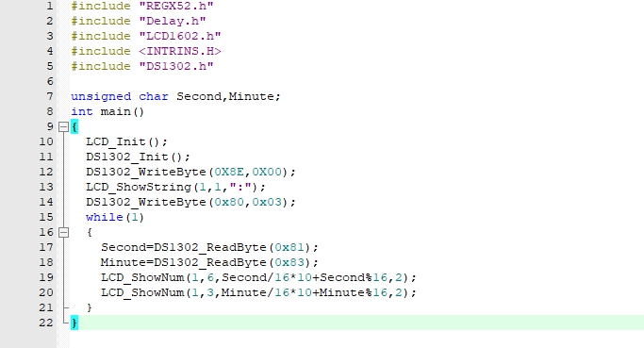Click the highlighted opening brace on line 9
Screen dimensions: 644x348
point(74,127)
